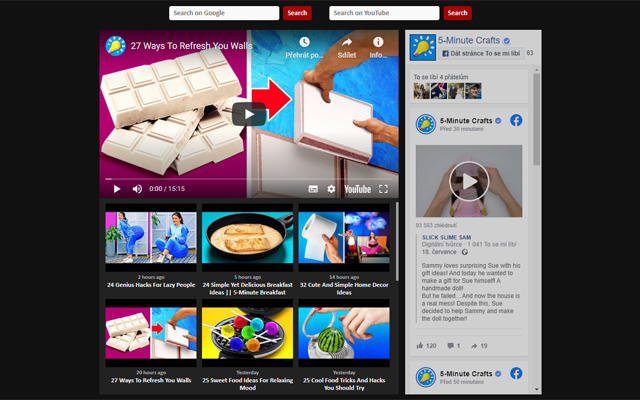640x400 pixels.
Task: Click the Sdílet share arrow icon
Action: point(347,42)
